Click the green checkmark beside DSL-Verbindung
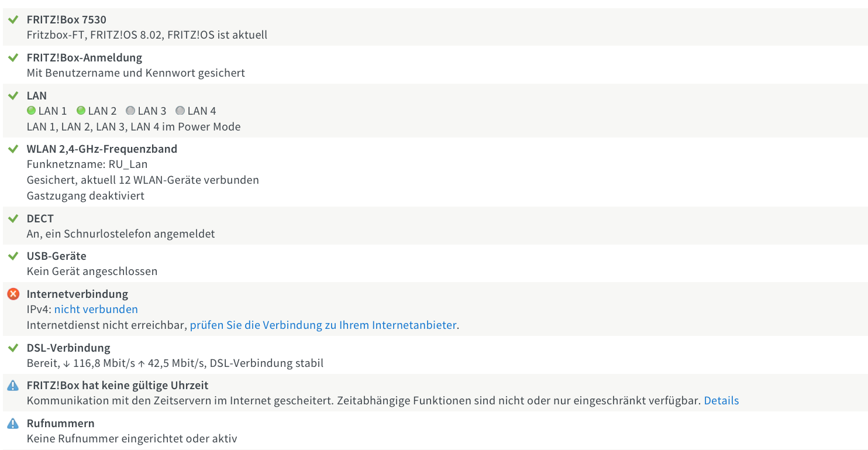Screen dimensions: 868x450 (x=13, y=348)
